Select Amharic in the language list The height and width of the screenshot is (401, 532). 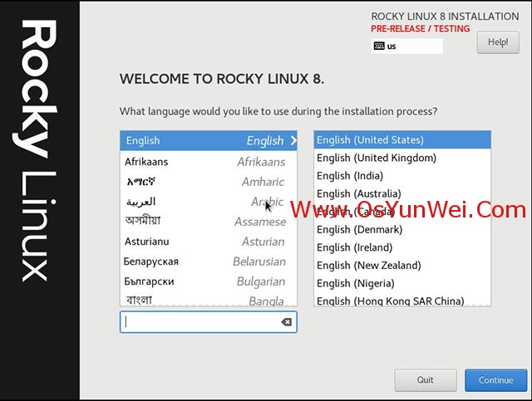click(x=209, y=182)
